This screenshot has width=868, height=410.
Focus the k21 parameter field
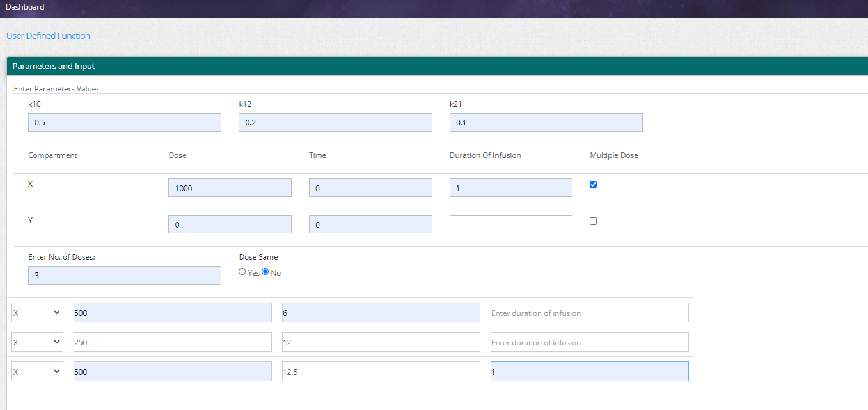(546, 123)
